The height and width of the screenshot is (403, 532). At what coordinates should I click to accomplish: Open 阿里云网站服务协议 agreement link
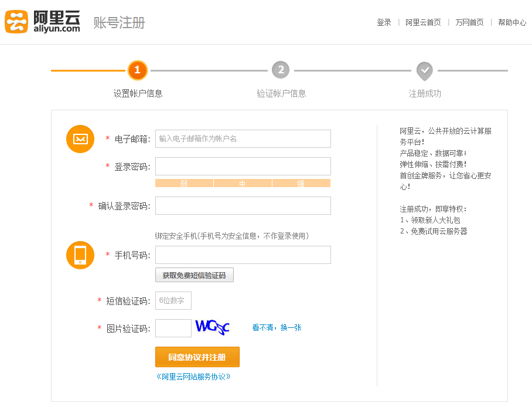(193, 377)
